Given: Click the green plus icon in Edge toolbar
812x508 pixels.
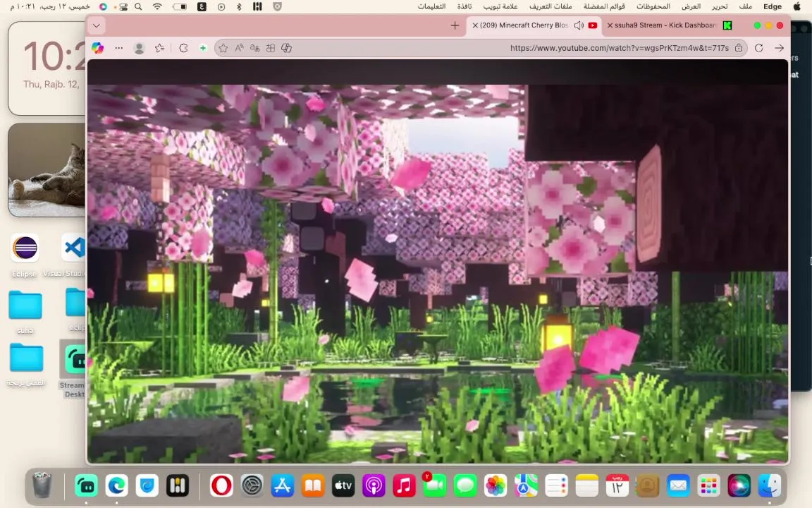Looking at the screenshot, I should tap(203, 48).
